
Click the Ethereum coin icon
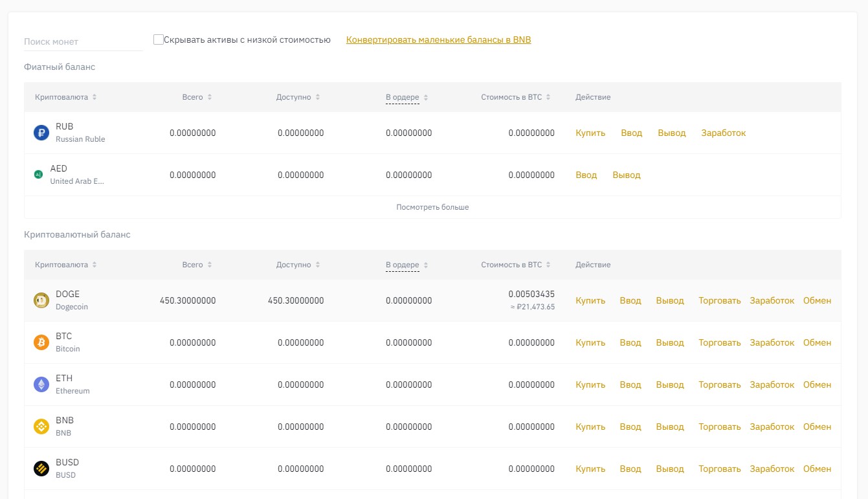click(41, 384)
